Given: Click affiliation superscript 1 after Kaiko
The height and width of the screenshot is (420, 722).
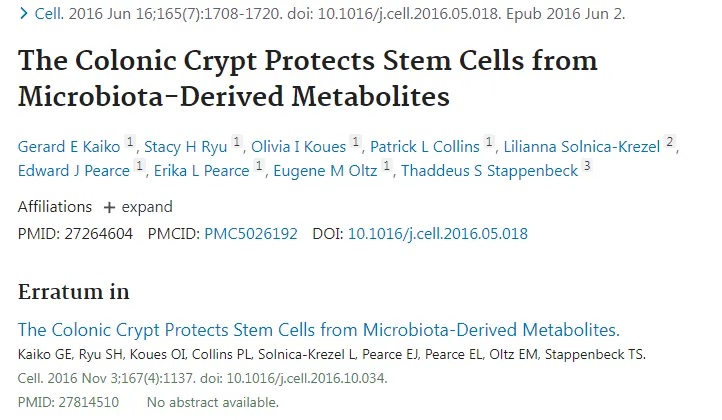Looking at the screenshot, I should point(130,141).
